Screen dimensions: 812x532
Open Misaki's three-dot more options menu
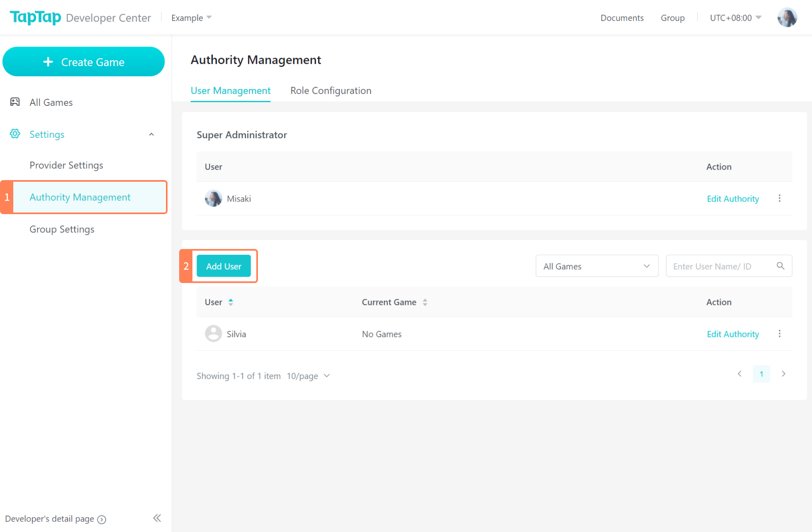780,198
